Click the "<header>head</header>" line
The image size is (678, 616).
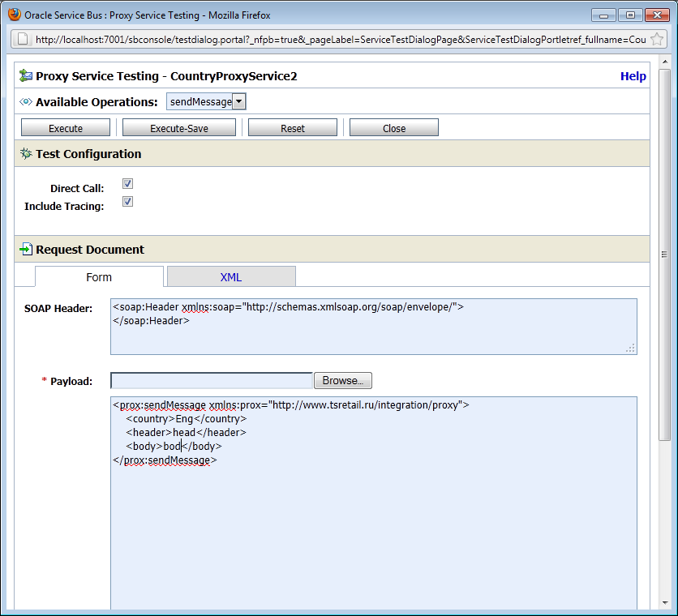tap(186, 432)
